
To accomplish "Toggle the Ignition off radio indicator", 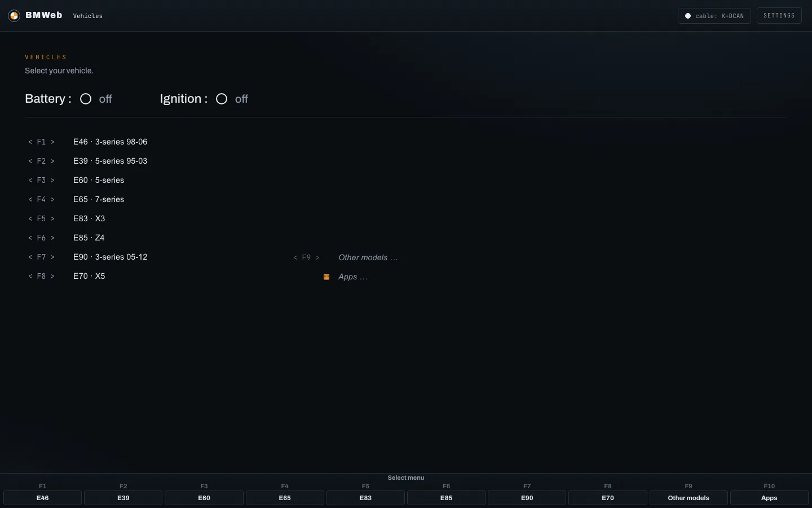I will pyautogui.click(x=222, y=99).
